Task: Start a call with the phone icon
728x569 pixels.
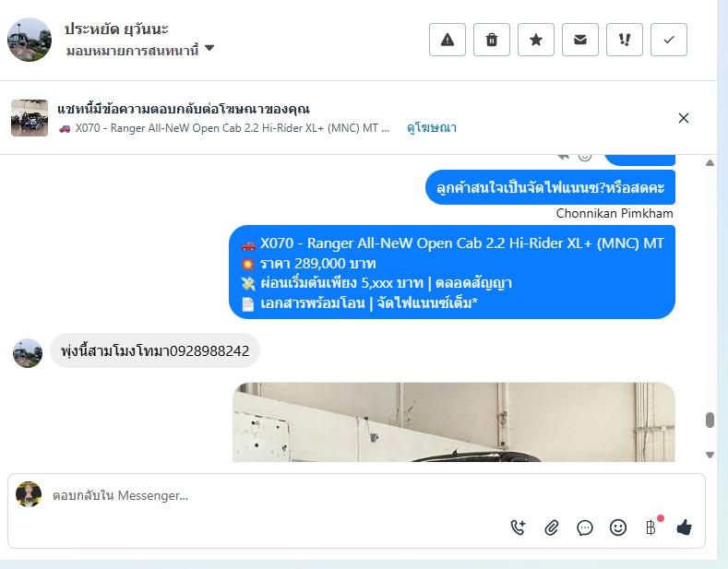Action: (x=518, y=528)
